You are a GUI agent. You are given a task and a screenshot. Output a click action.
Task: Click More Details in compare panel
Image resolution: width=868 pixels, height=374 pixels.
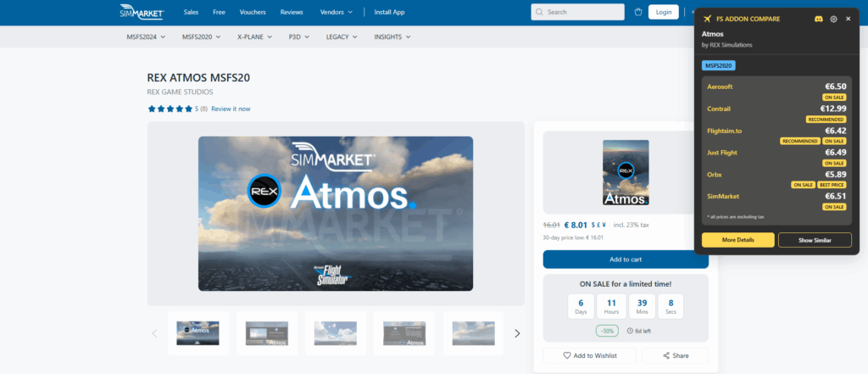738,240
